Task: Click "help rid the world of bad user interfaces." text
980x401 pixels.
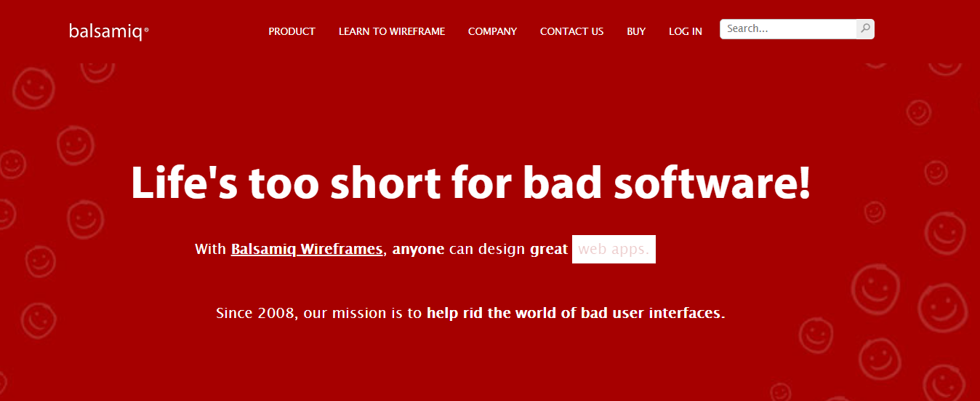Action: pos(576,314)
